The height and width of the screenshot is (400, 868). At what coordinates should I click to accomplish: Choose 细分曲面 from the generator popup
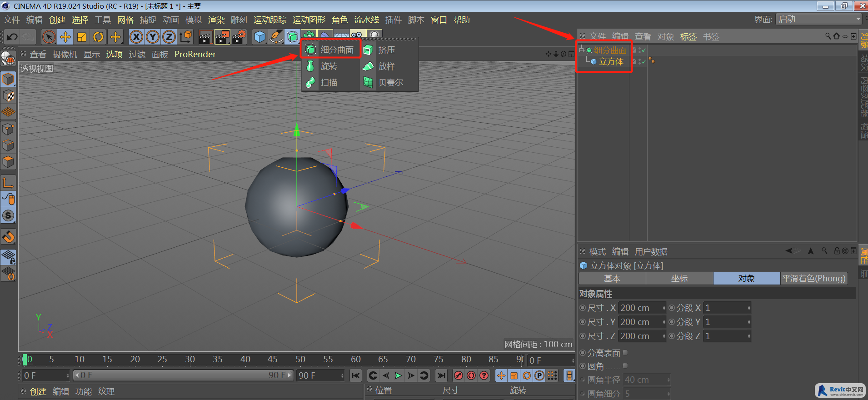(x=330, y=50)
